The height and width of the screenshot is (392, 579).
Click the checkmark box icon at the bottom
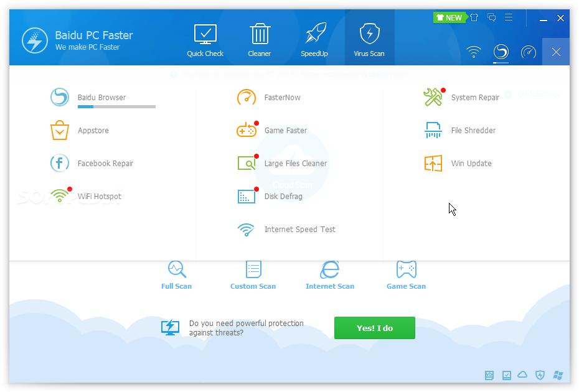click(506, 375)
